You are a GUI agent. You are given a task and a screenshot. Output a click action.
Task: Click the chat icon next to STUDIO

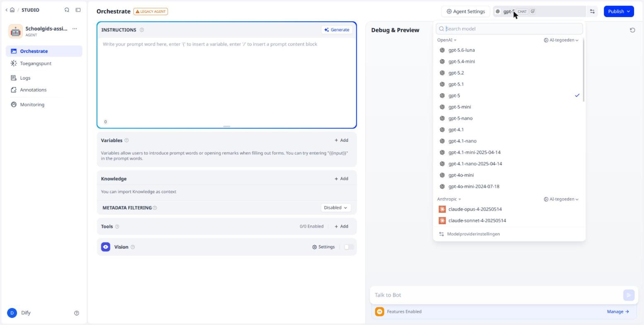(x=67, y=10)
